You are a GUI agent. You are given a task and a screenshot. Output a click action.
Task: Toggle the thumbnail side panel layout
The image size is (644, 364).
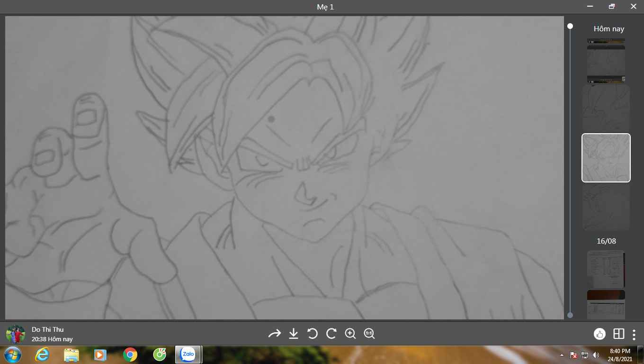pyautogui.click(x=618, y=334)
